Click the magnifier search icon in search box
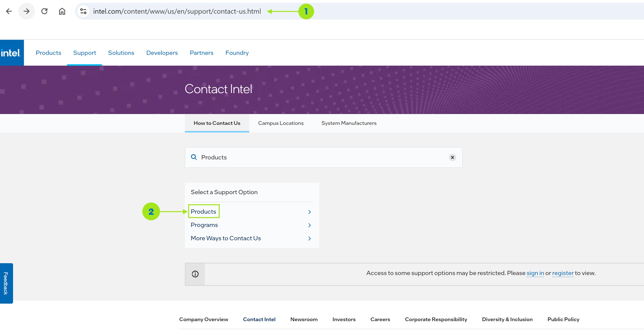 pos(194,157)
